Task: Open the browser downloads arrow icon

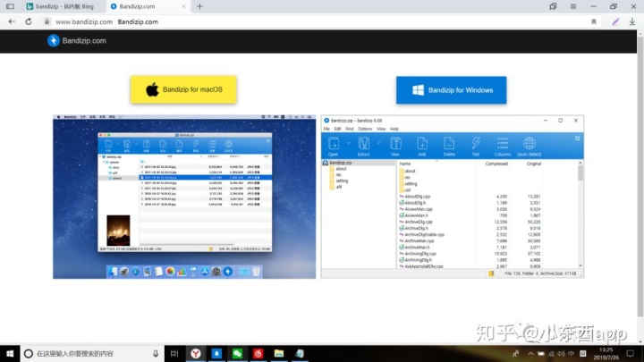Action: (632, 21)
